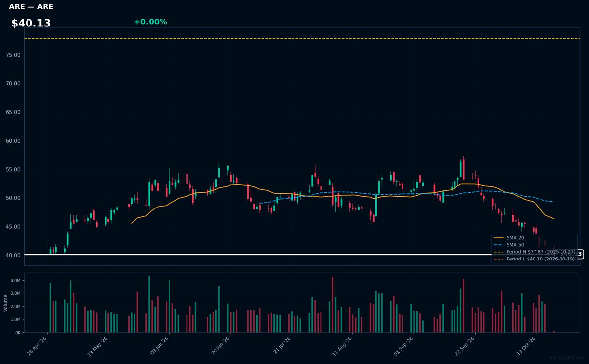589x364 pixels.
Task: Click the 13 Oct '26 date label
Action: click(x=525, y=346)
